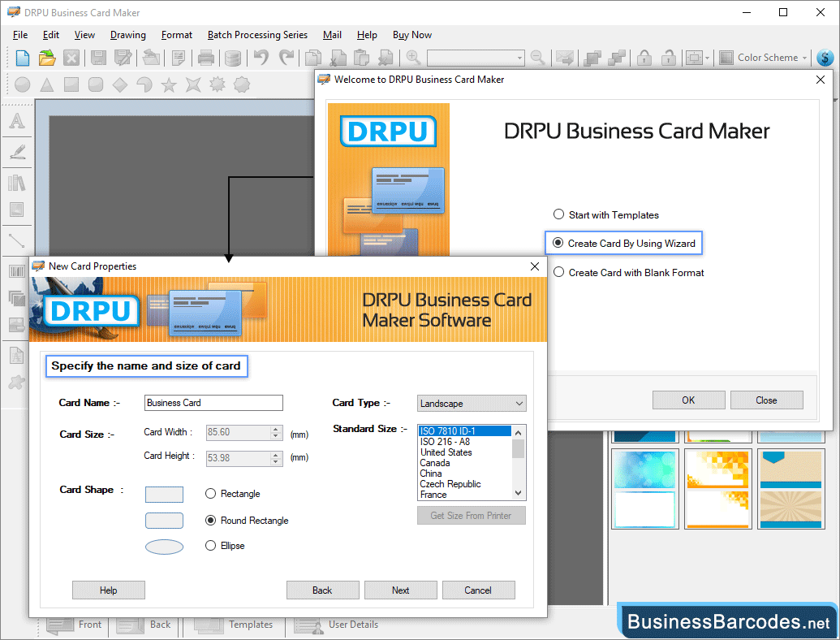840x640 pixels.
Task: Open the Buy Now menu
Action: pyautogui.click(x=412, y=35)
